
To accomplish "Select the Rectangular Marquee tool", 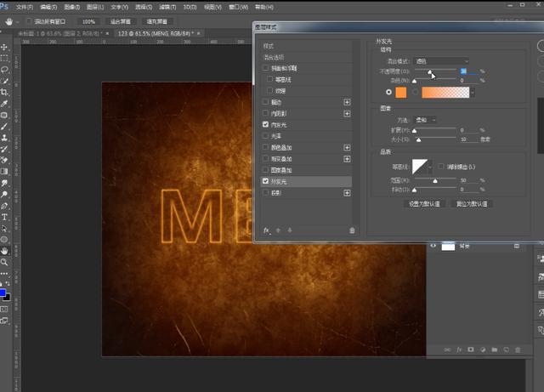I will coord(4,59).
